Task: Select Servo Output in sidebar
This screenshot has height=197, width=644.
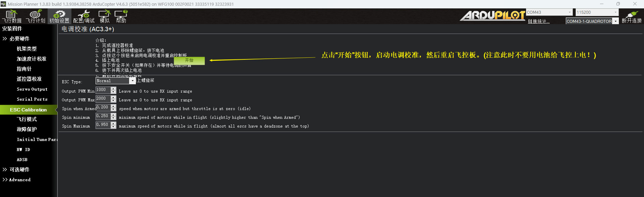Action: (32, 89)
